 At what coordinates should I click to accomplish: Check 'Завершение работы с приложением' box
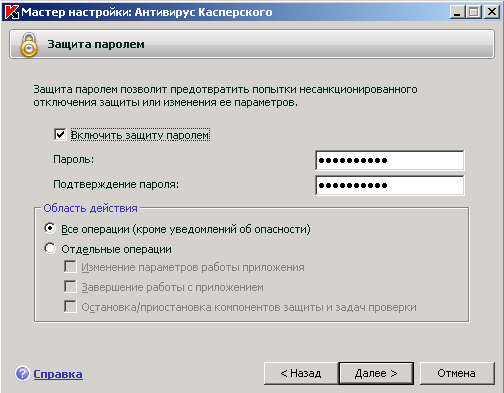[70, 287]
